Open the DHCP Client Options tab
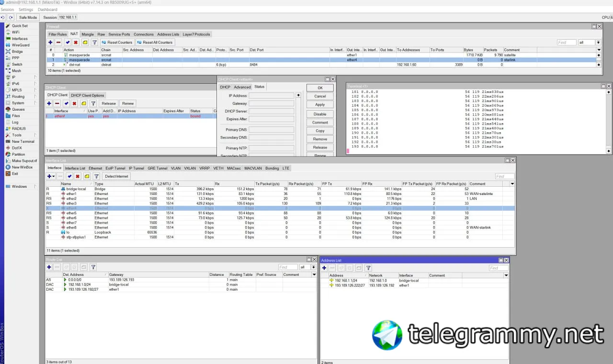Screen dimensions: 613x364 [x=88, y=95]
